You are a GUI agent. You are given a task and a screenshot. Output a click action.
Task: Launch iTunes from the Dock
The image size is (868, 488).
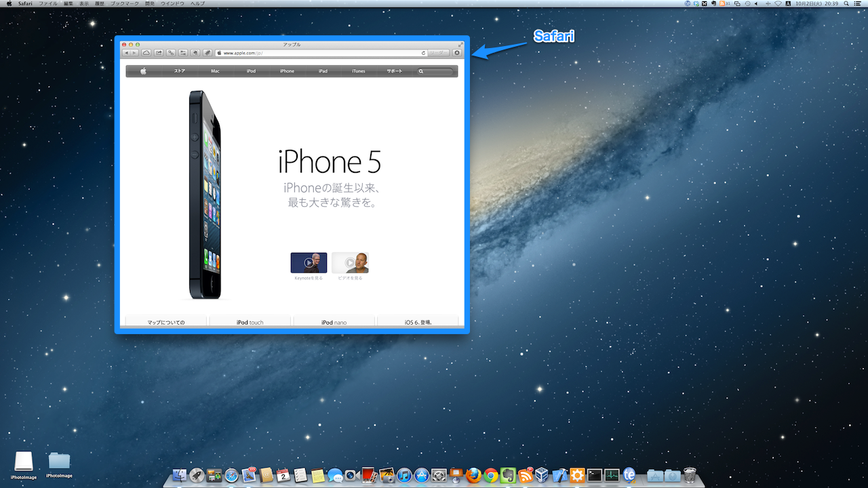405,475
